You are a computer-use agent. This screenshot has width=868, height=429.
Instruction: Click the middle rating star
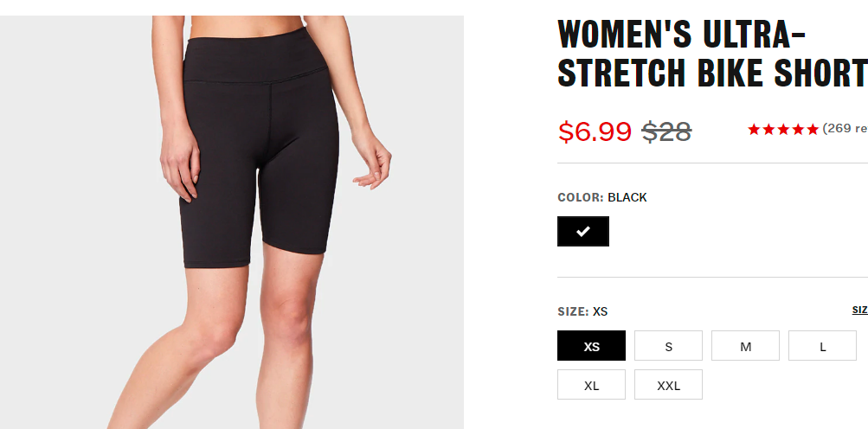coord(782,130)
